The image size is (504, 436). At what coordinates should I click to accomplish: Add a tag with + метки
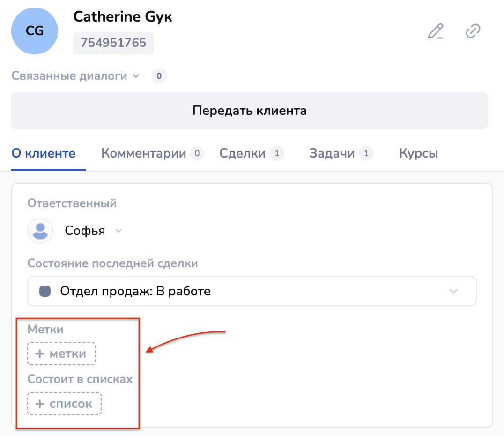[61, 353]
